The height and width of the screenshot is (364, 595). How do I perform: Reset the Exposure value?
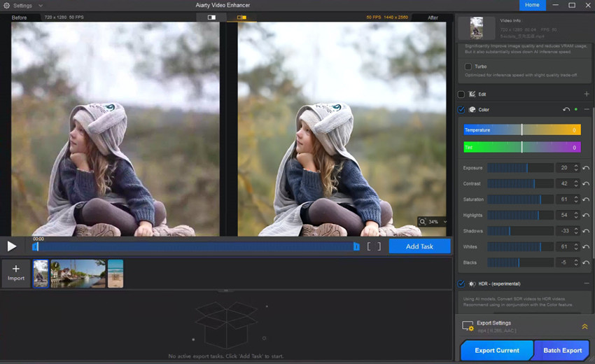pos(586,168)
